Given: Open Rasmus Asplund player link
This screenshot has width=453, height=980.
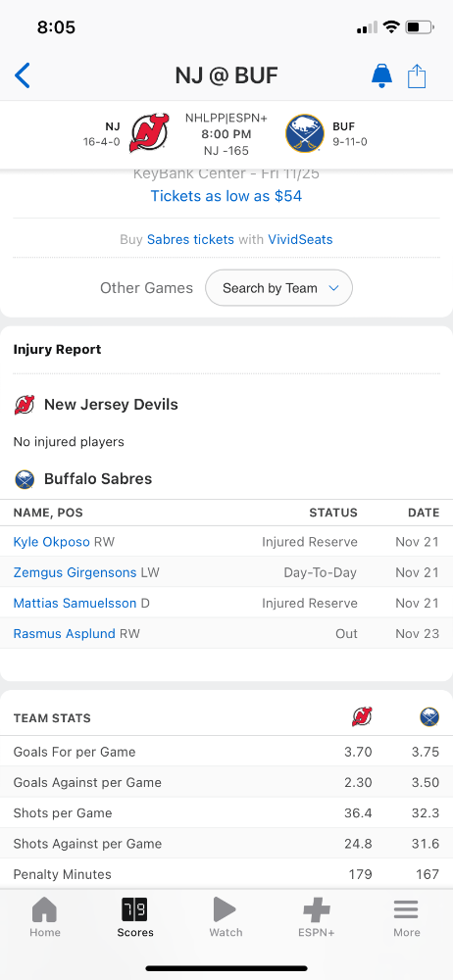Looking at the screenshot, I should tap(65, 634).
